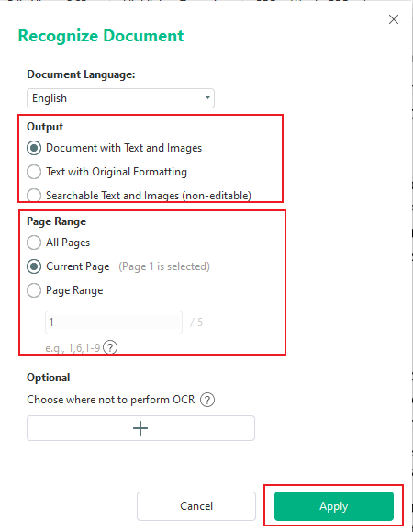Apply the OCR recognition settings
413x532 pixels.
point(334,506)
